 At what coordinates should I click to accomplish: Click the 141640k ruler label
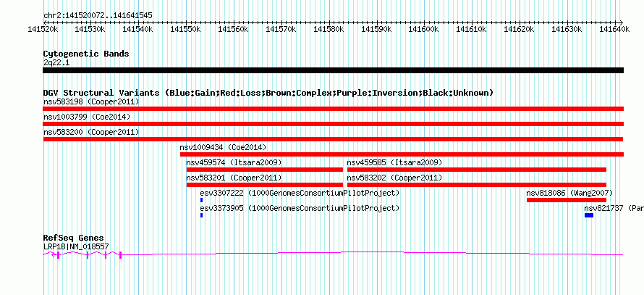tap(615, 29)
